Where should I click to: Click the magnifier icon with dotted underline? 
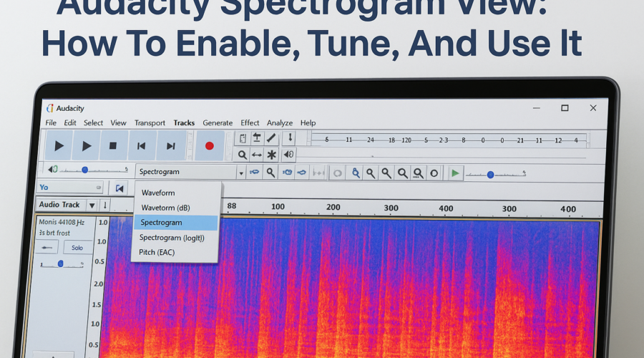418,173
